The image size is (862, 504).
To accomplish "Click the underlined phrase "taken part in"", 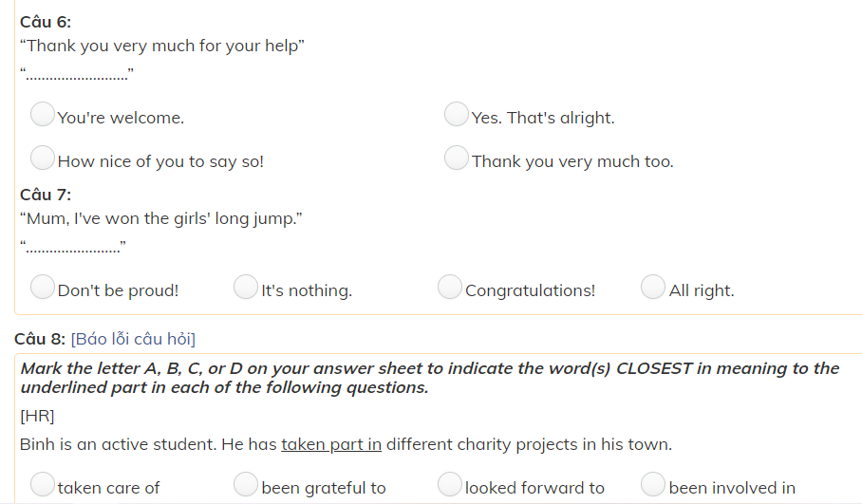I will [x=331, y=443].
